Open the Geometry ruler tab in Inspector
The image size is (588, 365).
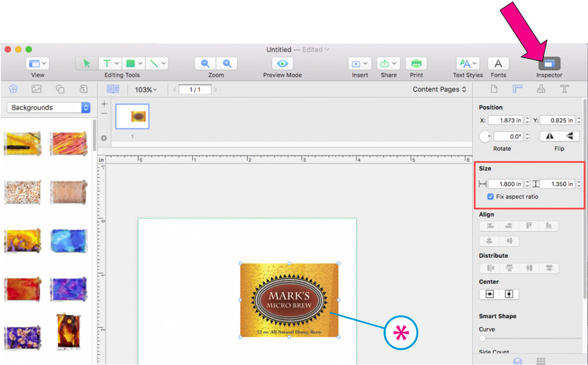coord(517,89)
